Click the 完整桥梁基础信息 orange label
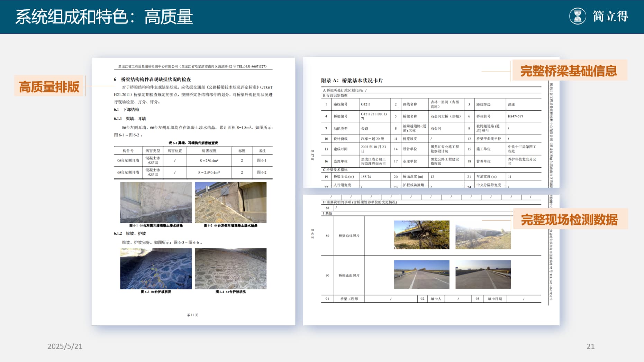The image size is (644, 362). (x=569, y=71)
